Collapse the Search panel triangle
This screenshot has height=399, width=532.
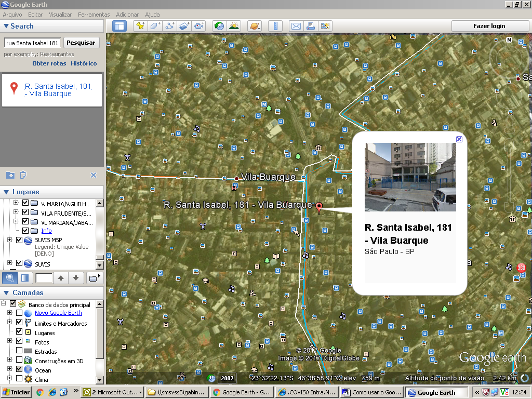click(x=6, y=26)
